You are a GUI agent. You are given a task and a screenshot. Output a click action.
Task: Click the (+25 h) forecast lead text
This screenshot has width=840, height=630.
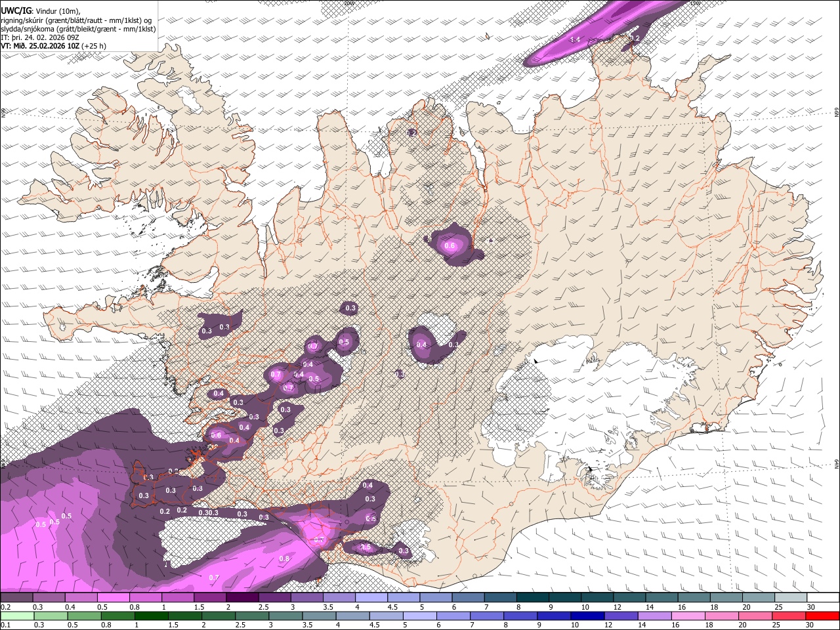coord(94,46)
